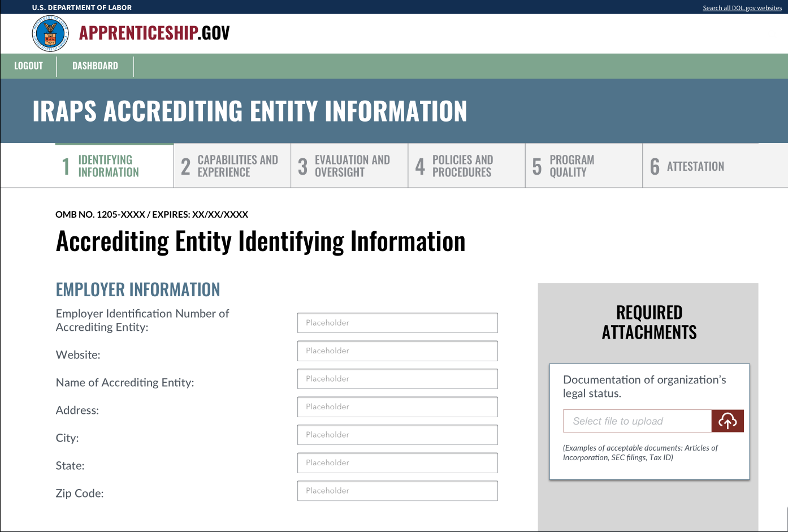Go to step 4 Policies and Procedures
This screenshot has height=532, width=788.
[467, 166]
